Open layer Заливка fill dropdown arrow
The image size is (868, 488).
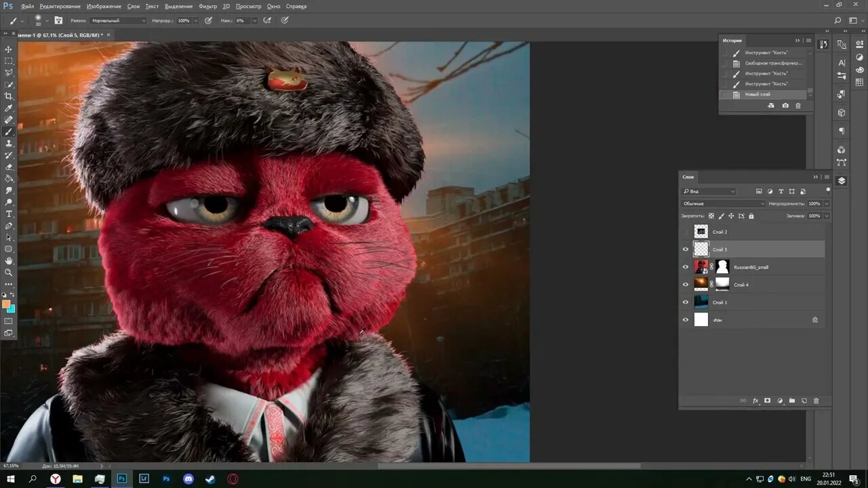click(x=826, y=216)
